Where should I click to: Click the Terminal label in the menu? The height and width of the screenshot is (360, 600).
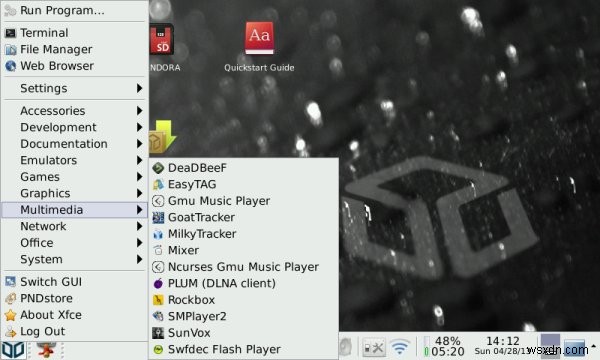pos(44,33)
